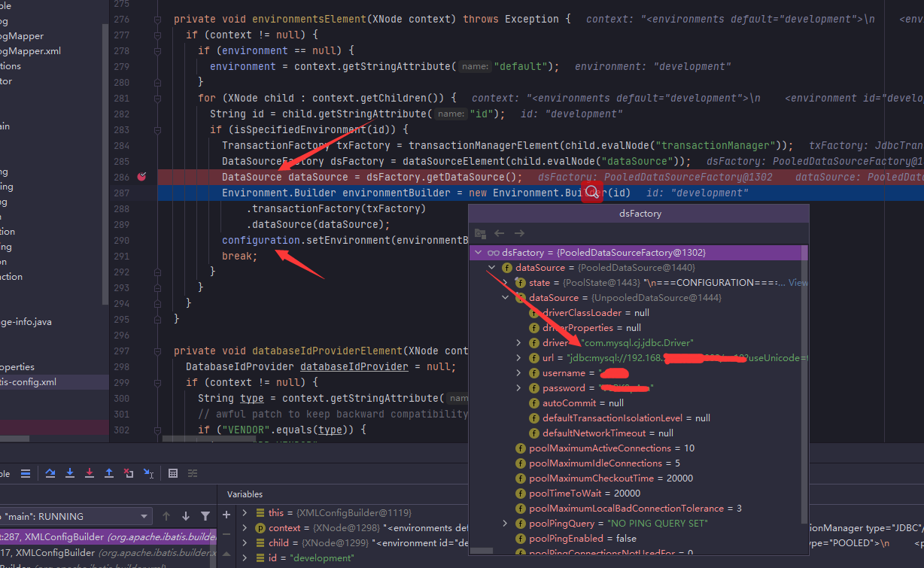Click the red Force Step Into icon
Image resolution: width=924 pixels, height=568 pixels.
pos(90,473)
